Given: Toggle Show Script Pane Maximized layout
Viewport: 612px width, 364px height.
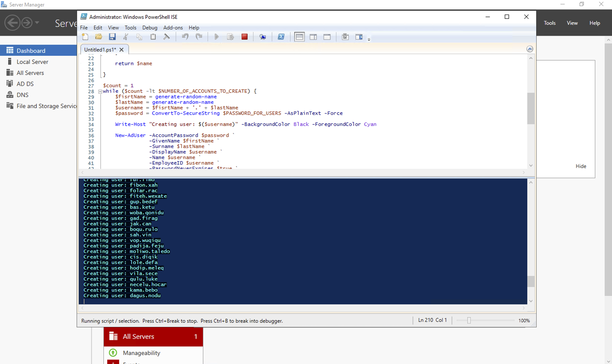Looking at the screenshot, I should [327, 37].
